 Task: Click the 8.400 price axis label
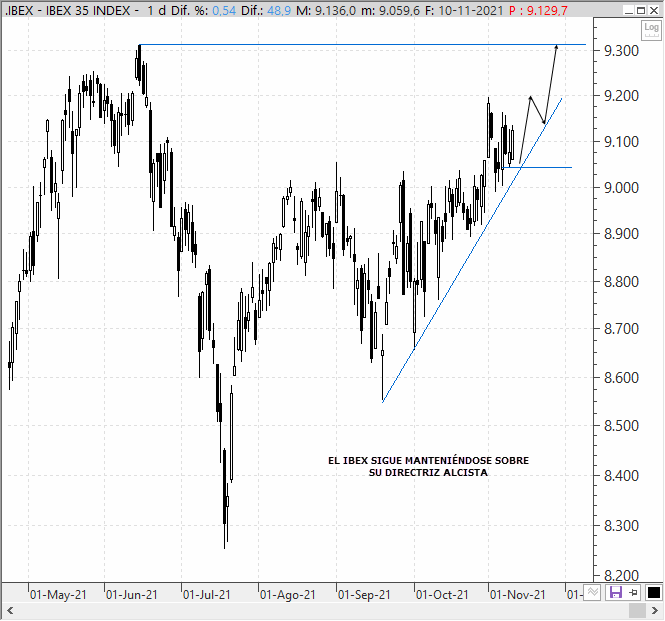click(621, 476)
